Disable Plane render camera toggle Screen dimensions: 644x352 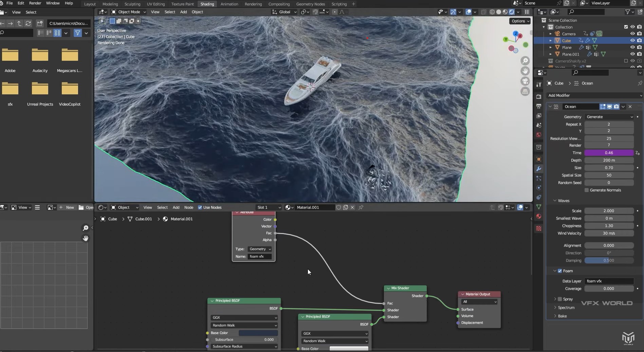click(x=639, y=47)
